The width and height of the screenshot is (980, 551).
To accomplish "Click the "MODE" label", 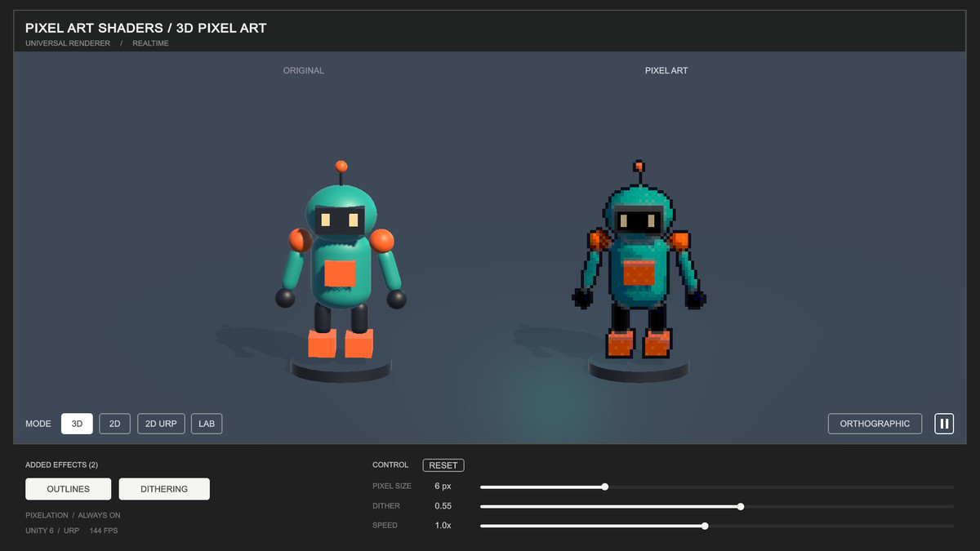I will coord(38,424).
